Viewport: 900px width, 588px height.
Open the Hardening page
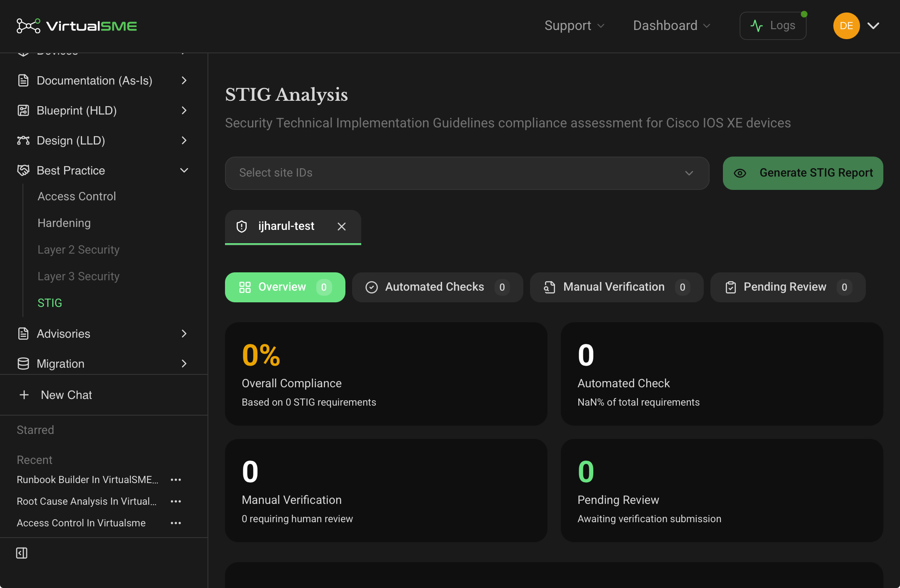[64, 223]
